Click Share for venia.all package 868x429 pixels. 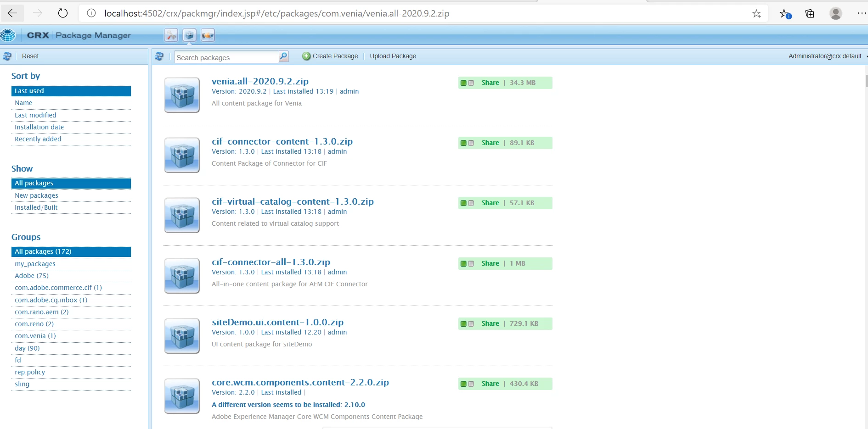pyautogui.click(x=490, y=83)
